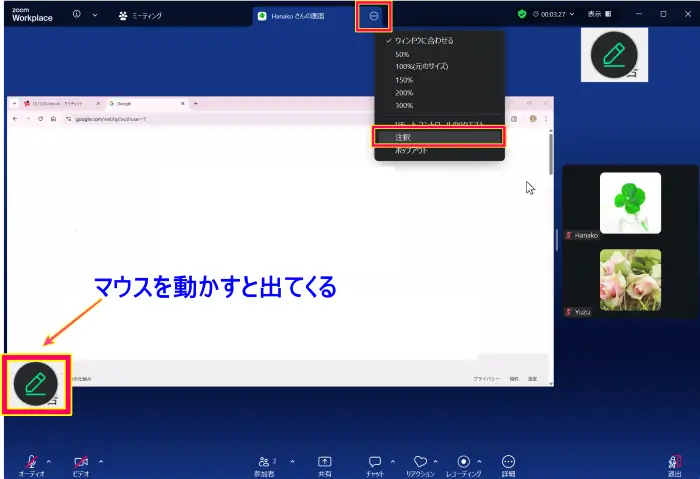Click the pencil annotation button at bottom-left
The height and width of the screenshot is (479, 700).
[x=37, y=382]
